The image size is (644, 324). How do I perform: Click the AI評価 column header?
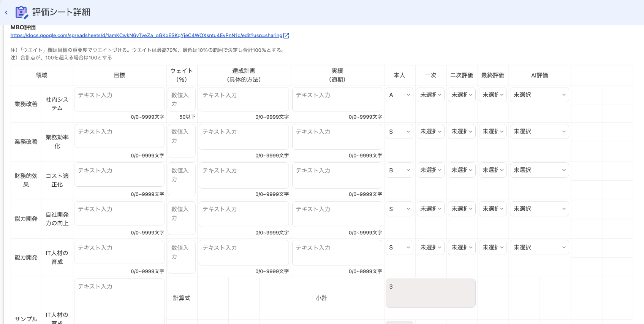click(540, 75)
